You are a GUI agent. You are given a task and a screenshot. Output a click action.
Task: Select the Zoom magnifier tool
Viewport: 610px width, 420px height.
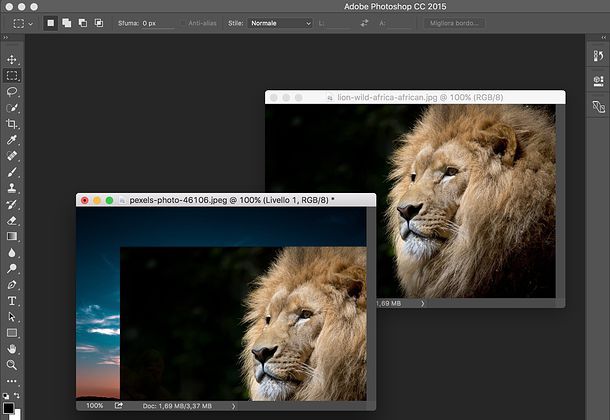click(x=12, y=365)
